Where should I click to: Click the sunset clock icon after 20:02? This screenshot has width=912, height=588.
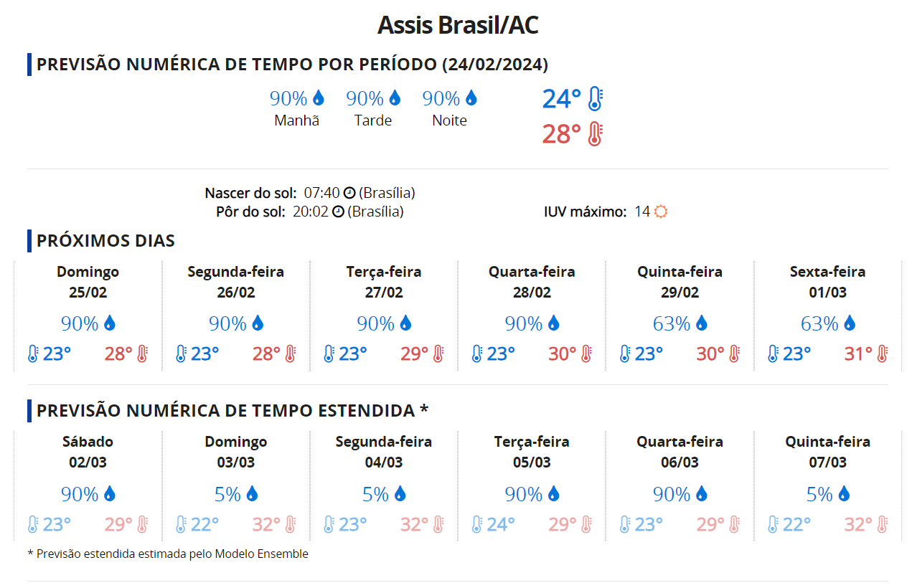click(x=339, y=212)
